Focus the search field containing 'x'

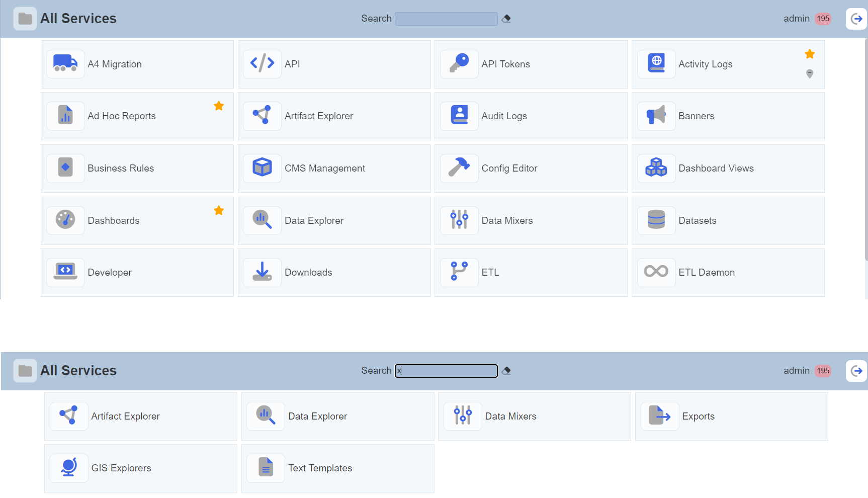pos(446,371)
